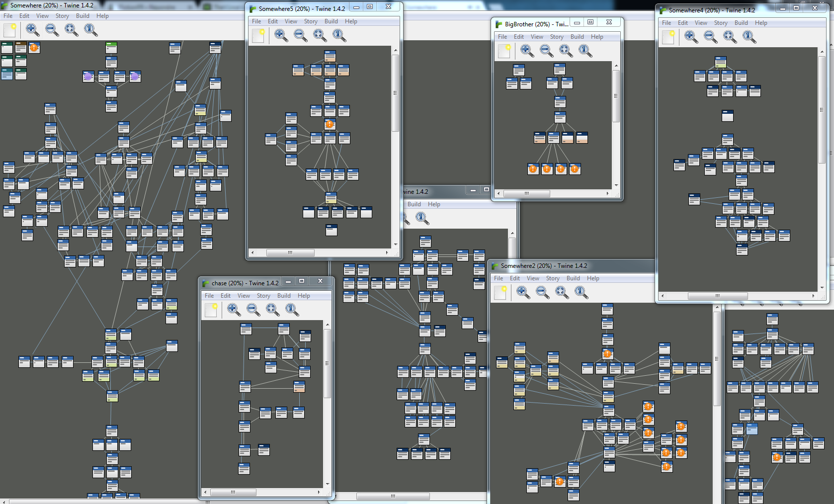Click scroll-down arrow in Somewhere5 window

click(396, 244)
